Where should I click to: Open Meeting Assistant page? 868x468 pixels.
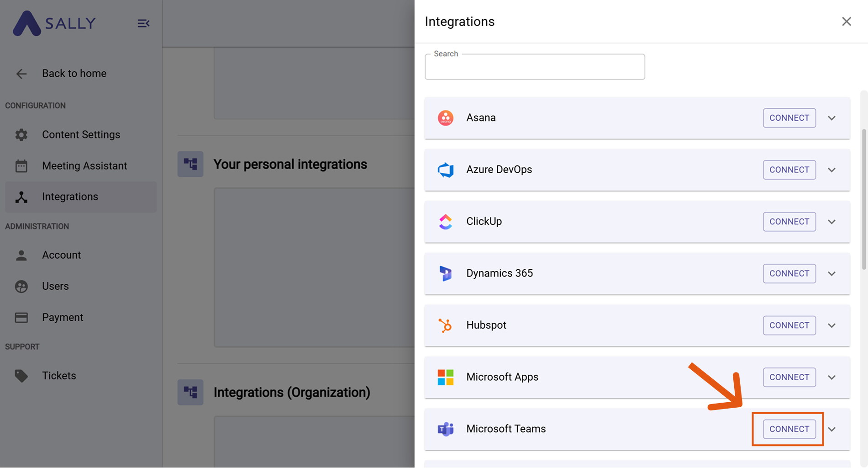[x=81, y=166]
